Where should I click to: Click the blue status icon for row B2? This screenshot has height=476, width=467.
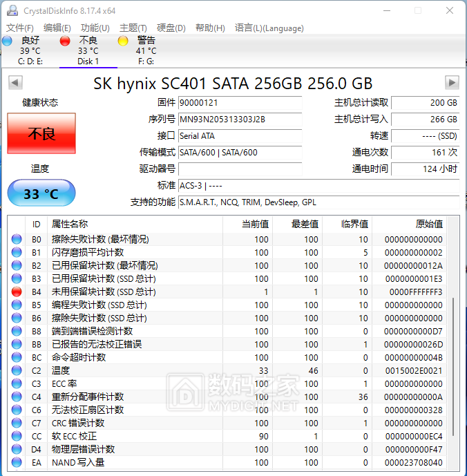coord(17,265)
